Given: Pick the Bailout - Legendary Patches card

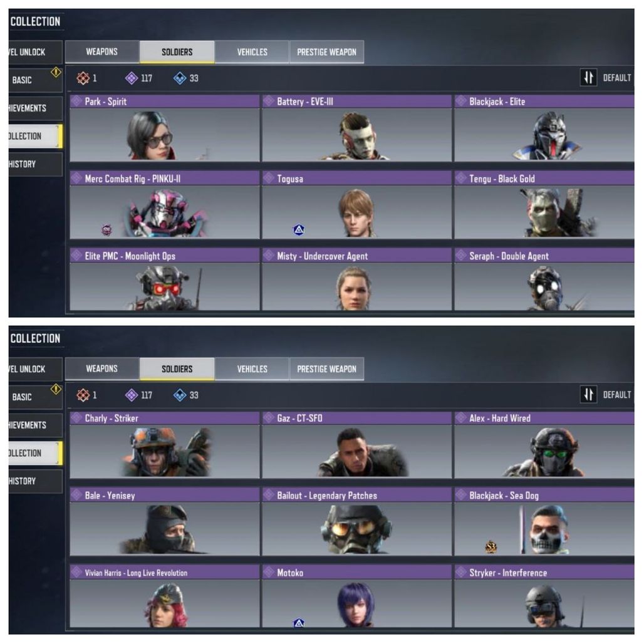Looking at the screenshot, I should pos(357,522).
